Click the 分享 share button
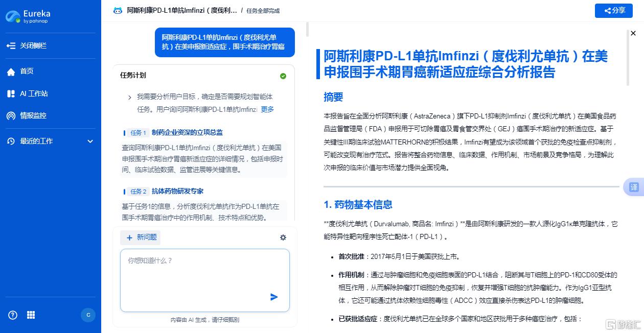This screenshot has width=644, height=333. pos(614,11)
